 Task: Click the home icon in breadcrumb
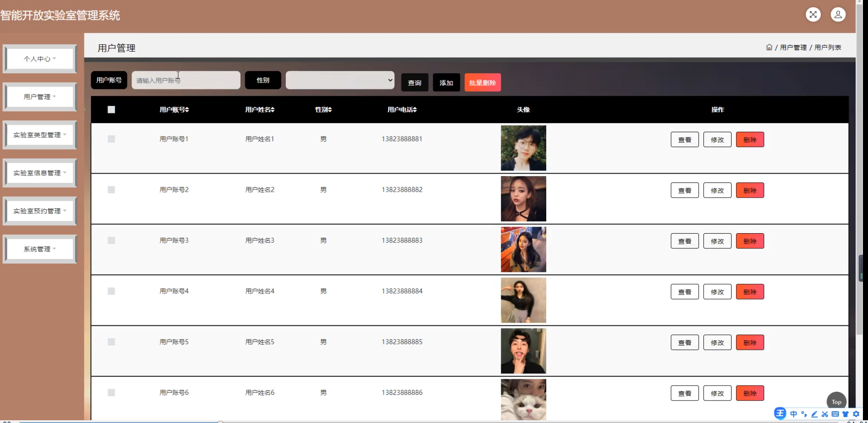(769, 47)
